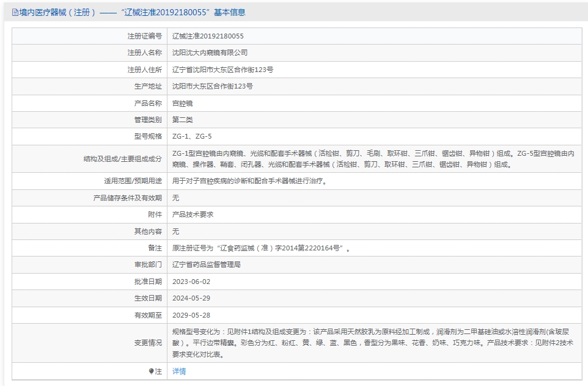Click the 其他内容 label
The height and width of the screenshot is (386, 588).
tap(148, 231)
